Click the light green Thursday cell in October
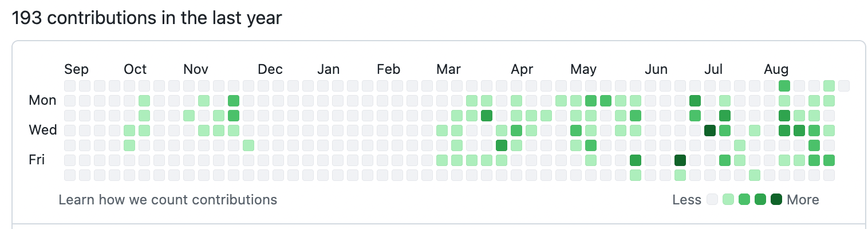The height and width of the screenshot is (229, 868). point(129,145)
